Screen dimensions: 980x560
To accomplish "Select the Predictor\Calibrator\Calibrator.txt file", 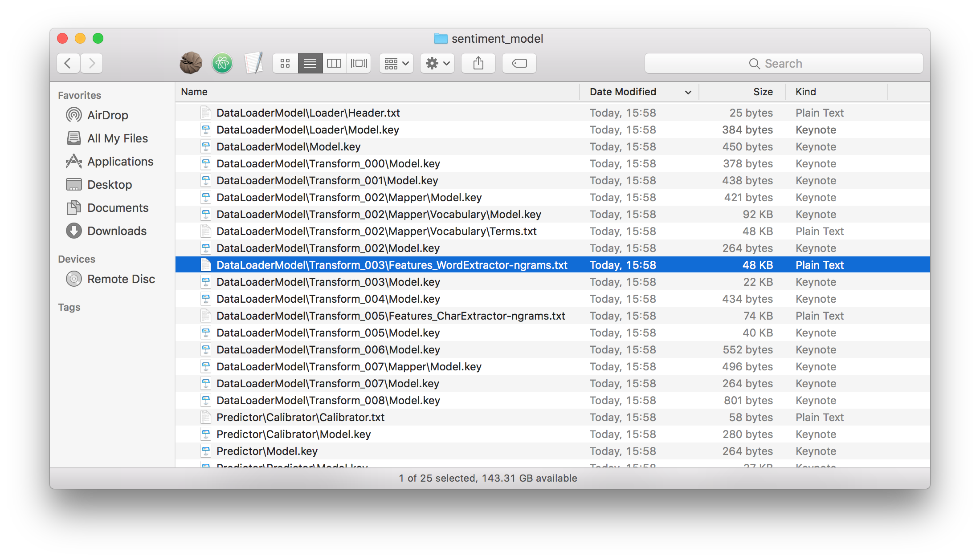I will click(301, 417).
